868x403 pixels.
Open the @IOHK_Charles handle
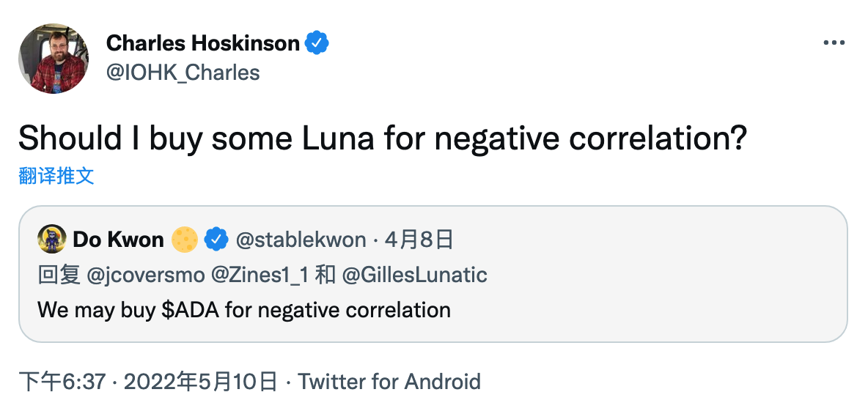(183, 73)
